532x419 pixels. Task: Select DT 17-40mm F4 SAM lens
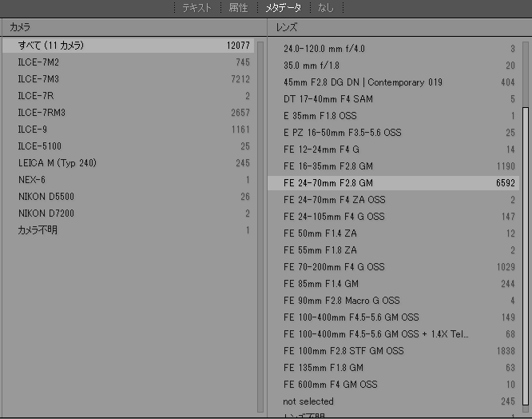(x=394, y=99)
